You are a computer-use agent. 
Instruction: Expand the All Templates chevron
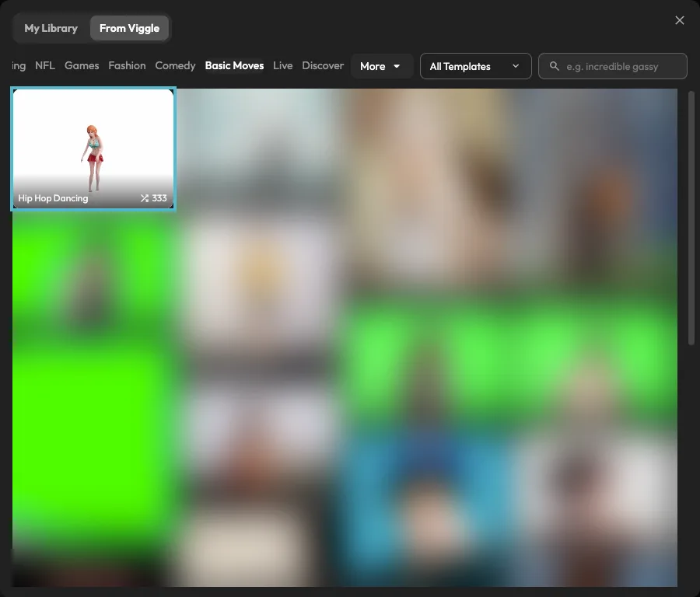pos(516,66)
